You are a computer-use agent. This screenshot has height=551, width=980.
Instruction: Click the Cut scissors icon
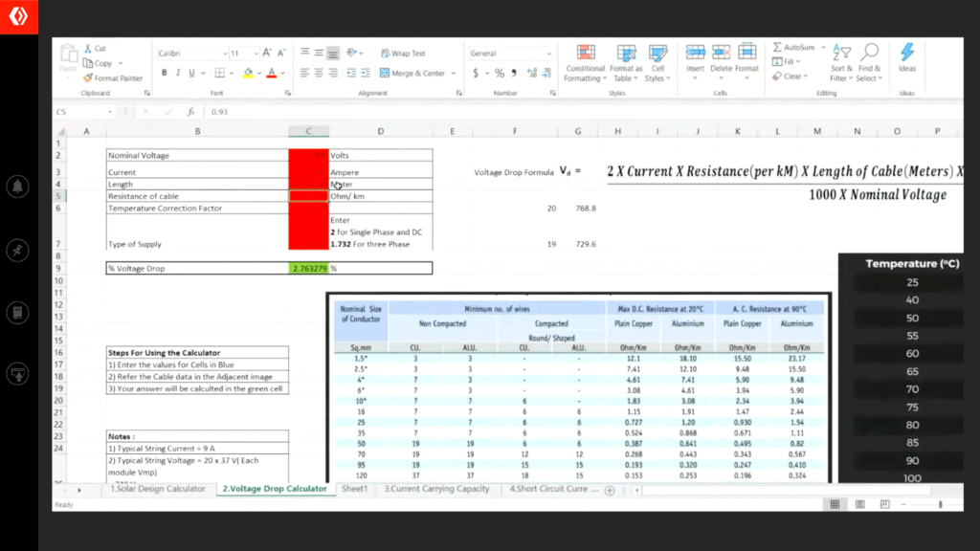pyautogui.click(x=87, y=49)
